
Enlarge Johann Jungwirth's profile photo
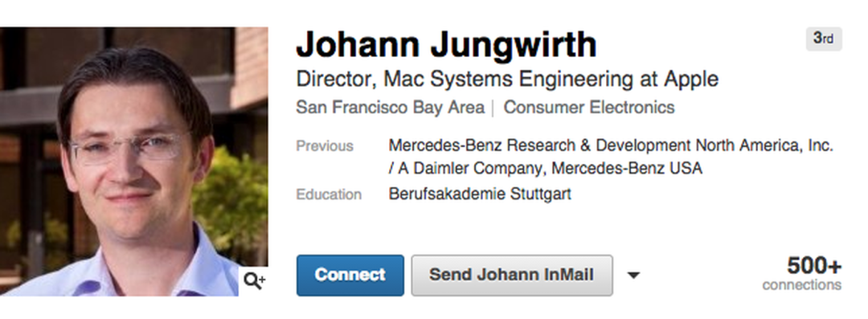134,162
